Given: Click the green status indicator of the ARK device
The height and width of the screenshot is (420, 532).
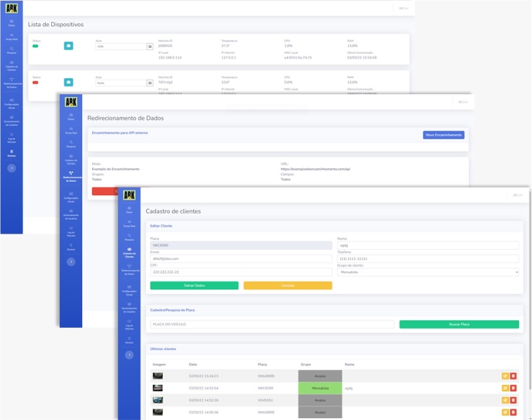Looking at the screenshot, I should (x=36, y=45).
